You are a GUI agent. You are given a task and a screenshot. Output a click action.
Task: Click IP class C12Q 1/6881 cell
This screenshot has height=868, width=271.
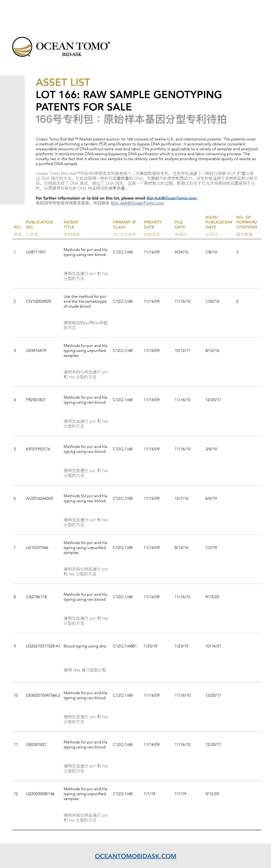point(124,646)
